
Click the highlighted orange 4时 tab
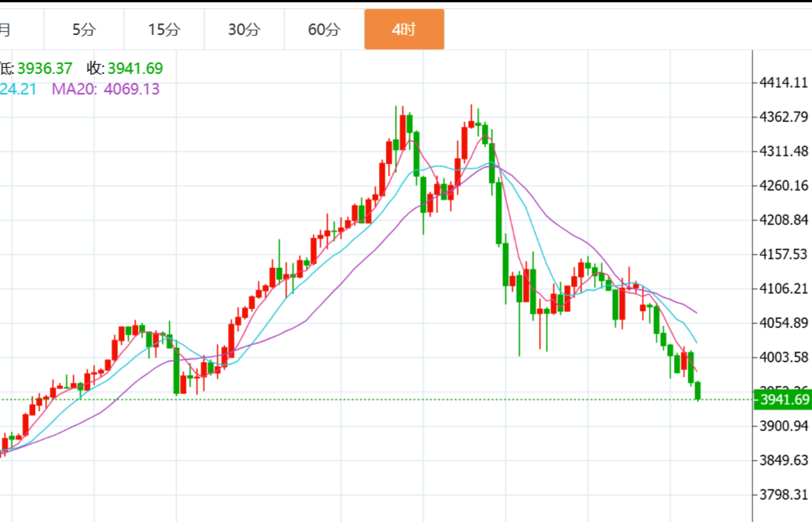coord(404,30)
